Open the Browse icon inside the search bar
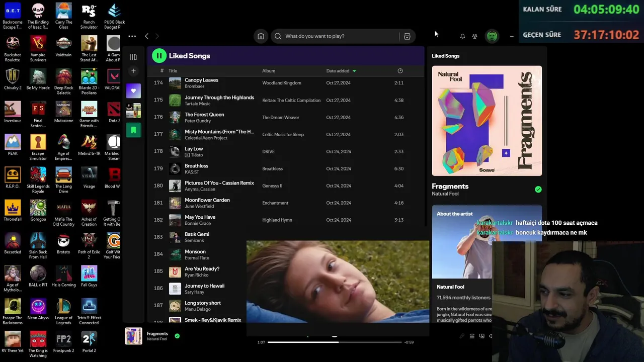The height and width of the screenshot is (362, 644). click(407, 36)
